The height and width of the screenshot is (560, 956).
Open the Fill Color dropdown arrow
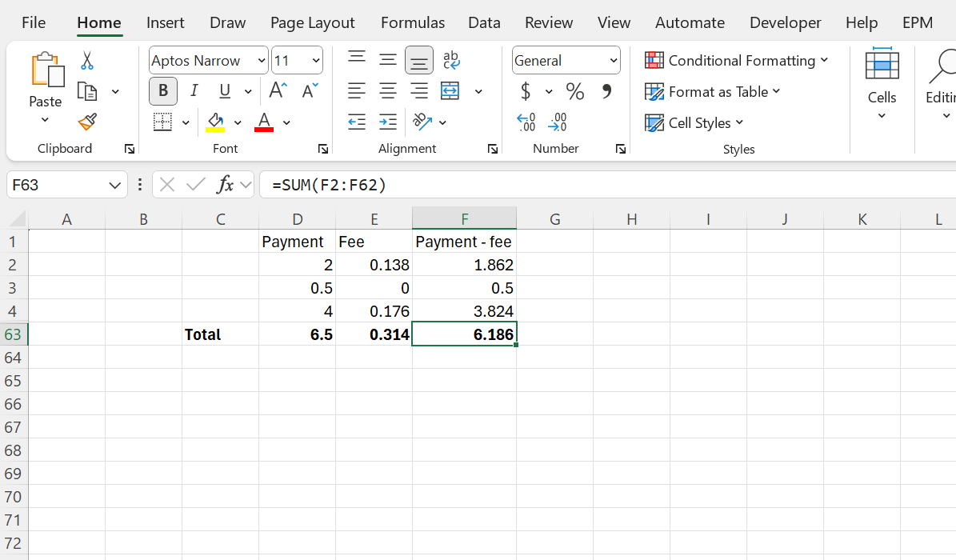(x=237, y=122)
